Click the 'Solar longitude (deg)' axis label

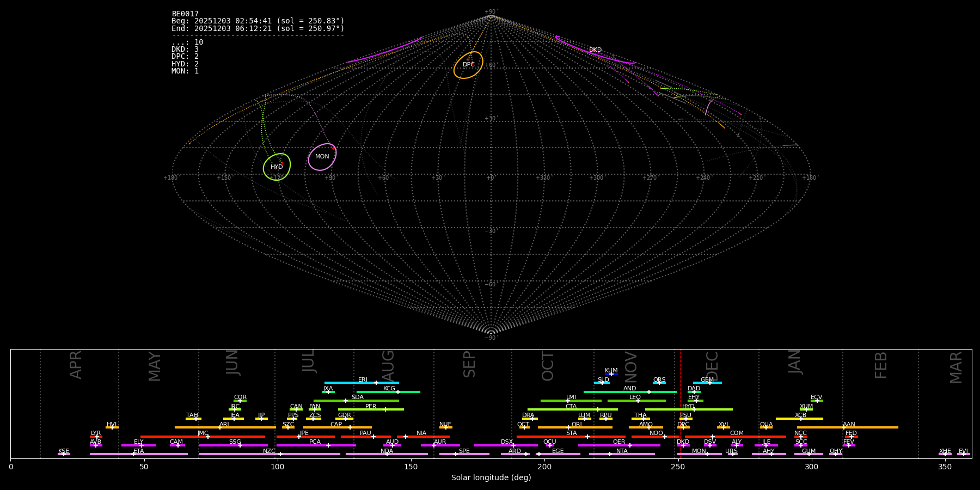[491, 478]
